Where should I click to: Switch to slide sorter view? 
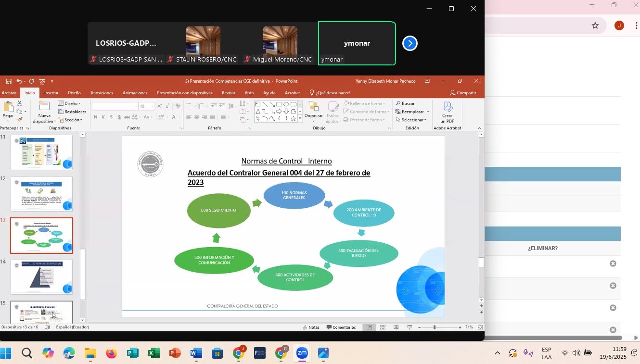coord(383,327)
